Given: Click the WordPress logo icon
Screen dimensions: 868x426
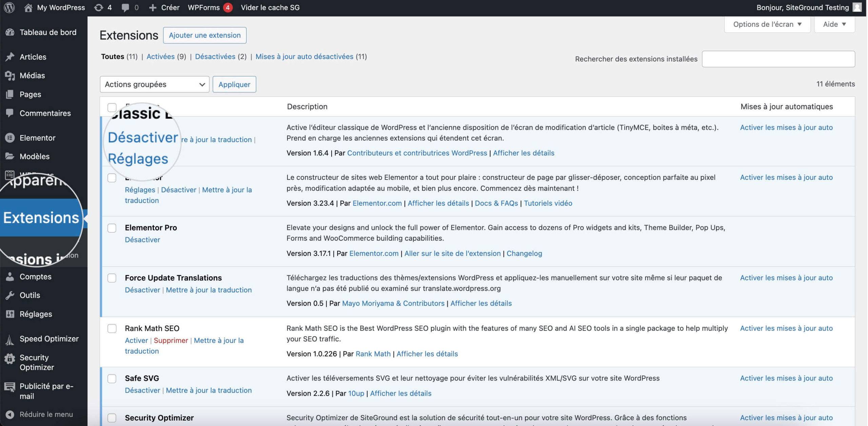Looking at the screenshot, I should (9, 7).
